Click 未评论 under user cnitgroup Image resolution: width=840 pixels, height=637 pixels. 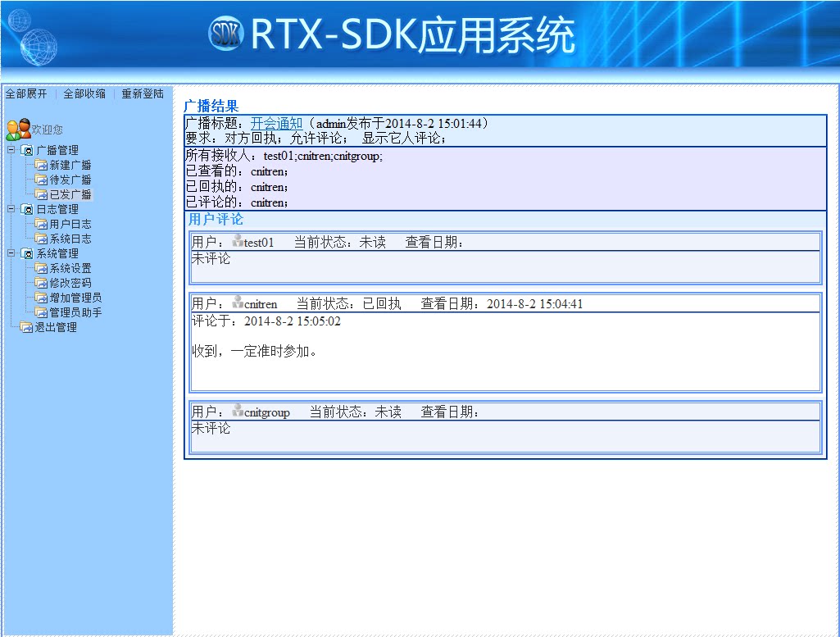point(211,428)
